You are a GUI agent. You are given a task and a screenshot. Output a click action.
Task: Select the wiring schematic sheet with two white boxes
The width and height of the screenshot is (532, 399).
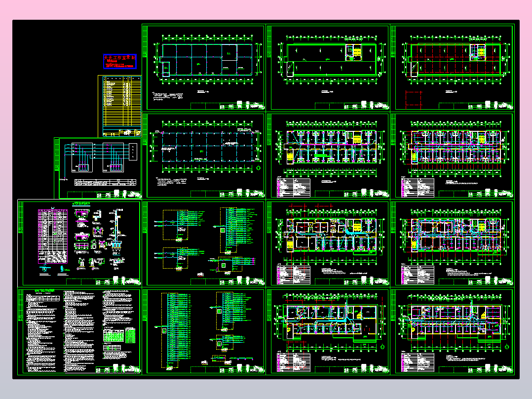98,168
